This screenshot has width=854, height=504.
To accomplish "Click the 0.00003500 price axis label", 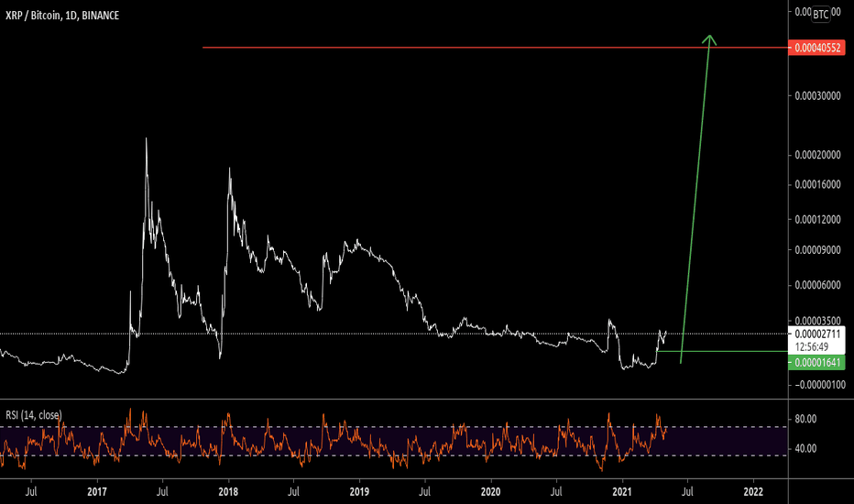I will tap(817, 322).
